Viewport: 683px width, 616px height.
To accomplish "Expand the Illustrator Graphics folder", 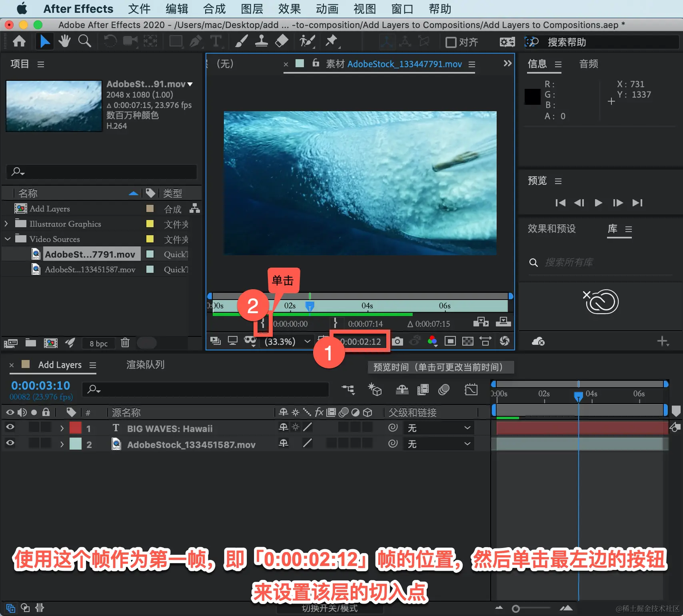I will [x=6, y=224].
